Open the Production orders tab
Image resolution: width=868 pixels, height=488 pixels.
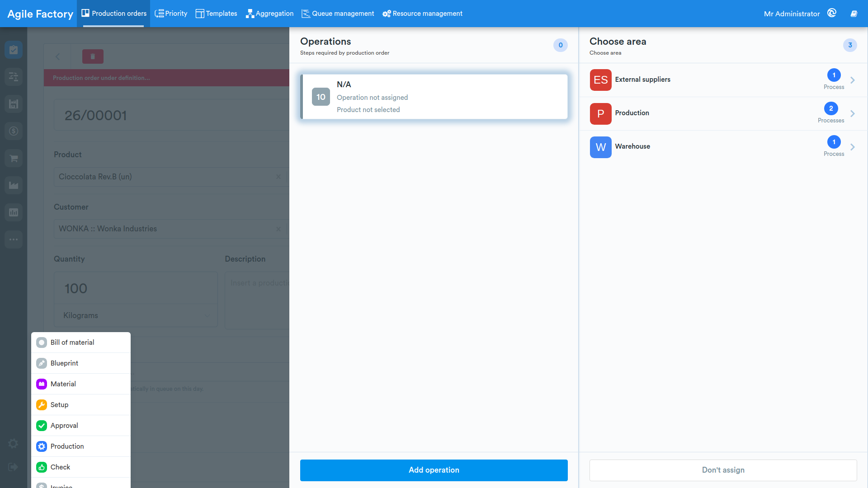[x=114, y=14]
